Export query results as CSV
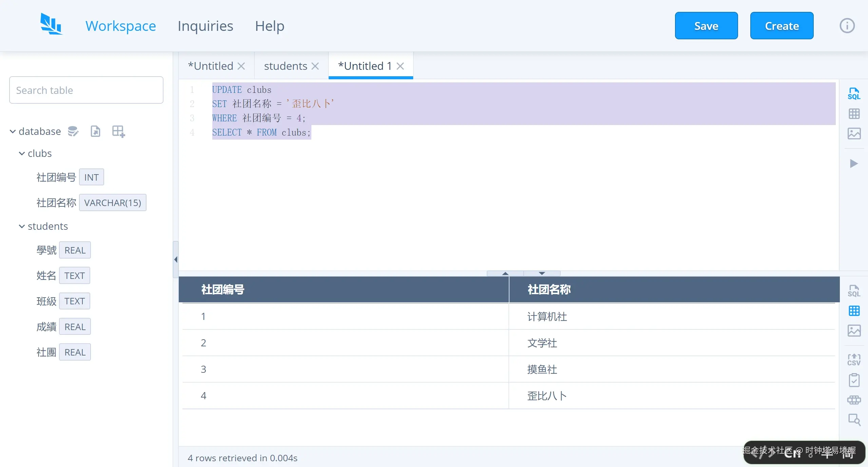Image resolution: width=868 pixels, height=467 pixels. pyautogui.click(x=854, y=359)
